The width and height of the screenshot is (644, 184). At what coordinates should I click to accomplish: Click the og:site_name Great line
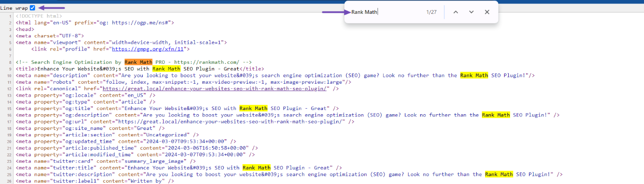90,128
